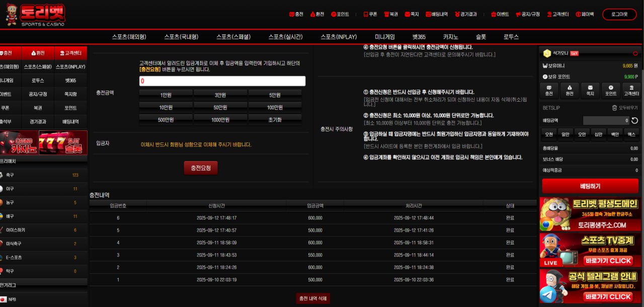Viewport: 644px width, 307px height.
Task: Select the 10만원 deposit amount
Action: click(166, 107)
